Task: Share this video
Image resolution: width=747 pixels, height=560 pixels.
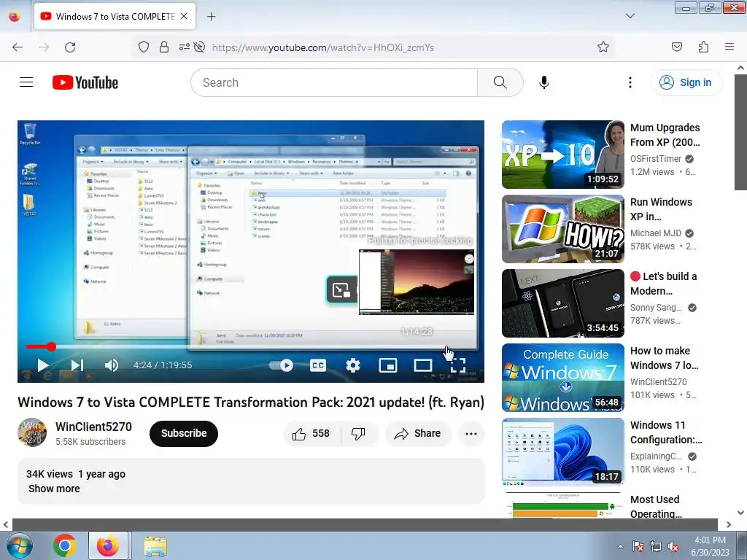Action: (418, 433)
